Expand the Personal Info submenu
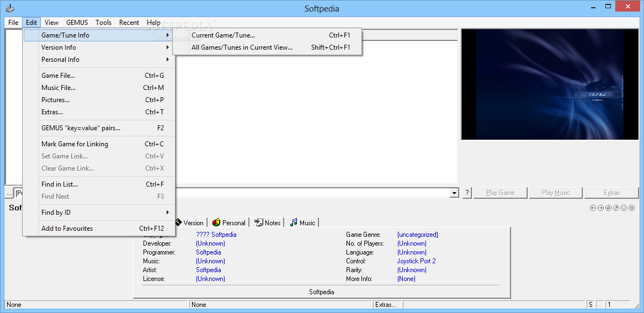644x313 pixels. (x=99, y=60)
